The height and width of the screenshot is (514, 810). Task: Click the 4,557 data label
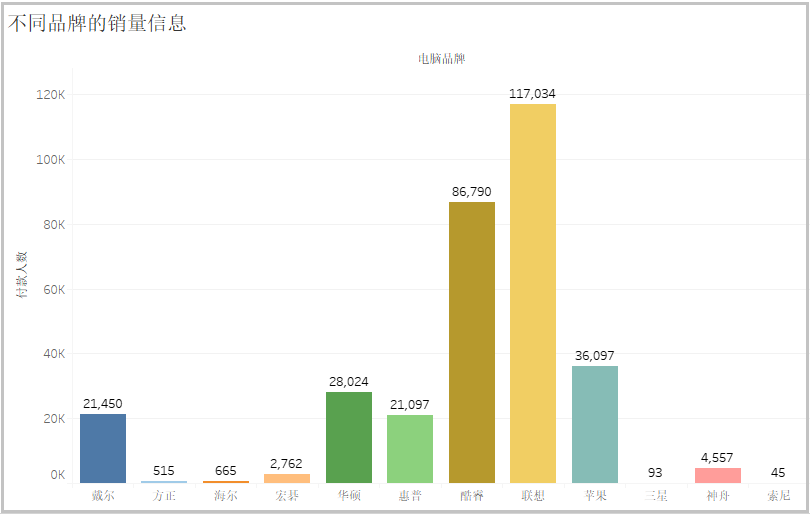717,458
